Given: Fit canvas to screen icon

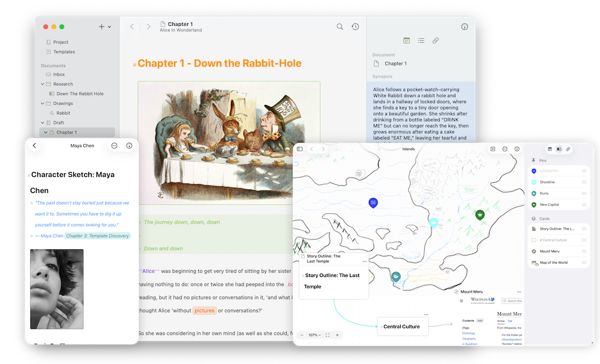Looking at the screenshot, I should coord(327,335).
